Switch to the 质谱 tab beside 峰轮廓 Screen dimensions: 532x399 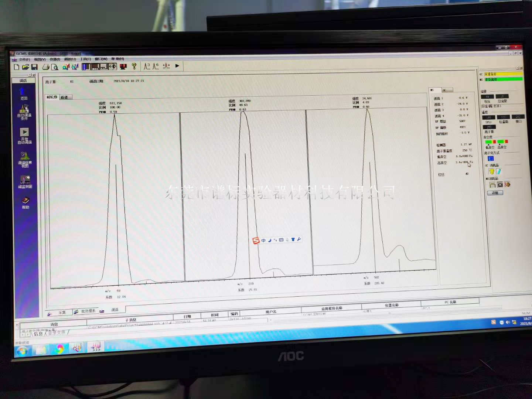coord(64,98)
